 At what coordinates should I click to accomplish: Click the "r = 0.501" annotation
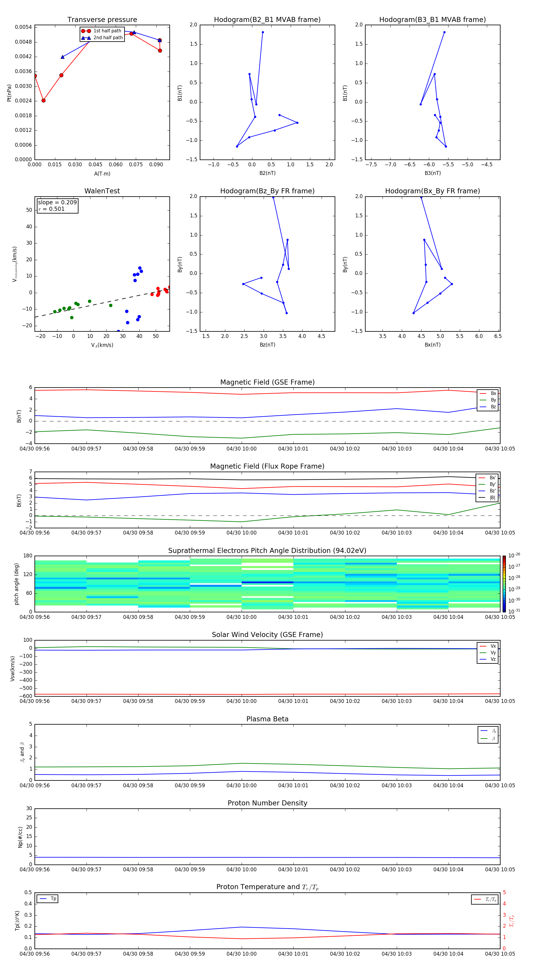pos(51,209)
